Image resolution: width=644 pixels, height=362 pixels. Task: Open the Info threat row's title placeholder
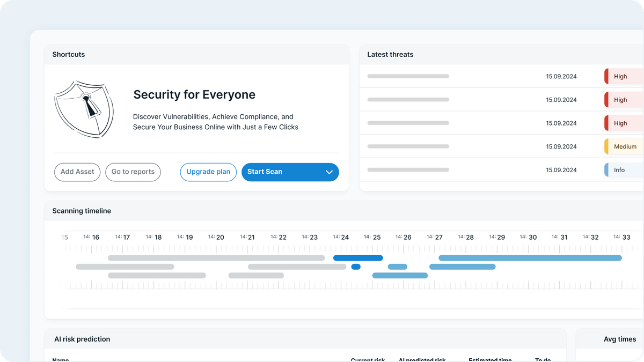408,170
